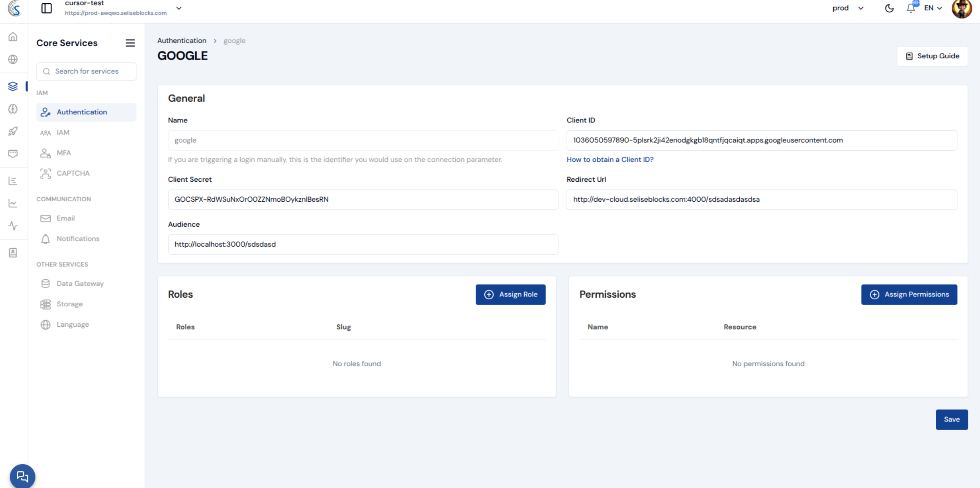
Task: Click the activity pulse icon in rail
Action: pos(13,225)
